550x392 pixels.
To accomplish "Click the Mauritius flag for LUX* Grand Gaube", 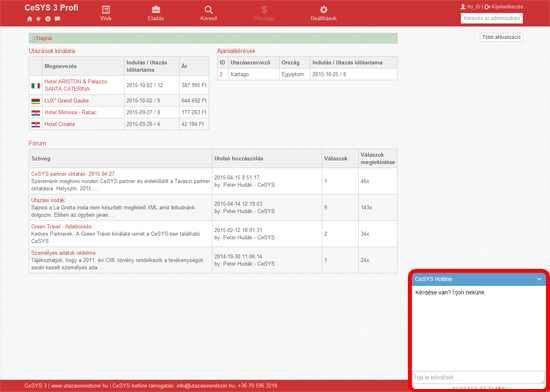I will [x=35, y=101].
